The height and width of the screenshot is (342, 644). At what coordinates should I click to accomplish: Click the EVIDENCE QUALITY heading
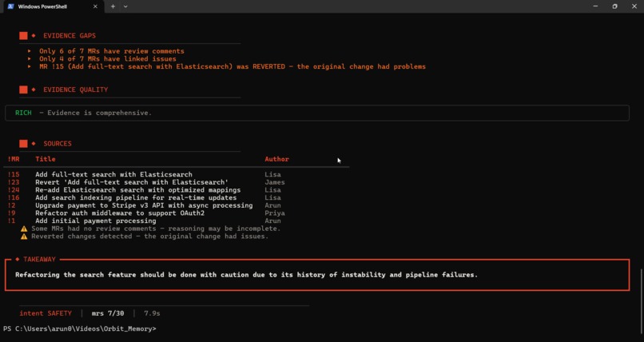tap(76, 89)
